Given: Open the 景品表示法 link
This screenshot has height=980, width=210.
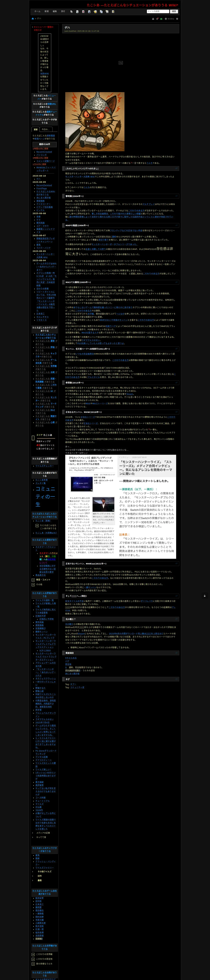Looking at the screenshot, I should pyautogui.click(x=41, y=575).
